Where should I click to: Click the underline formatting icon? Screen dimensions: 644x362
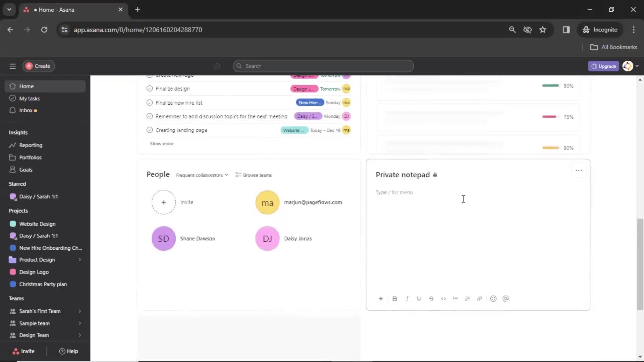[x=419, y=298]
